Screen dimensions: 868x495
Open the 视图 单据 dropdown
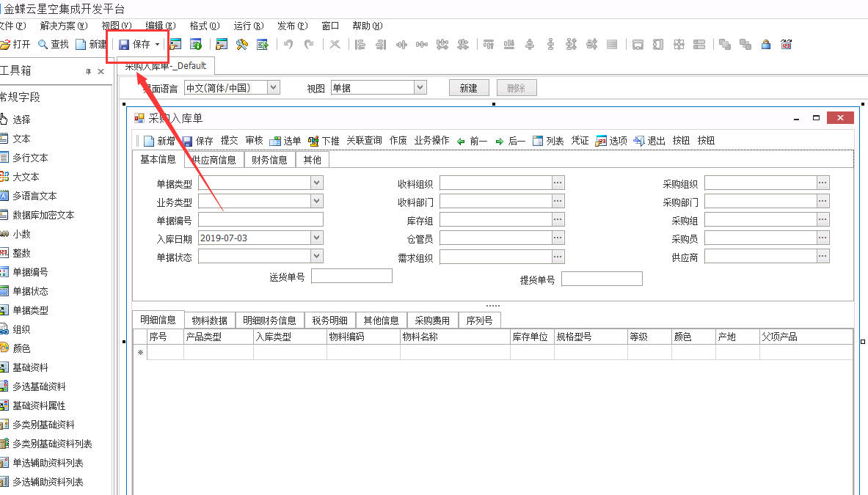click(420, 87)
